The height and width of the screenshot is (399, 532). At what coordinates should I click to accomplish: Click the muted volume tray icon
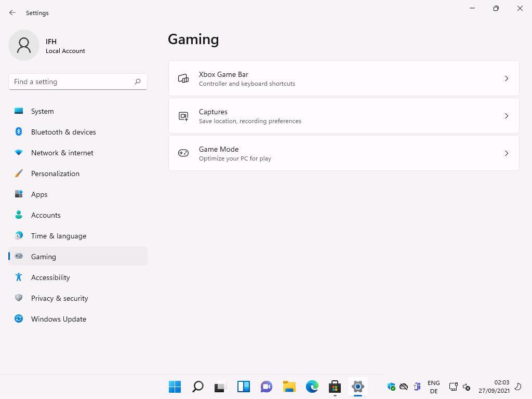click(x=467, y=387)
